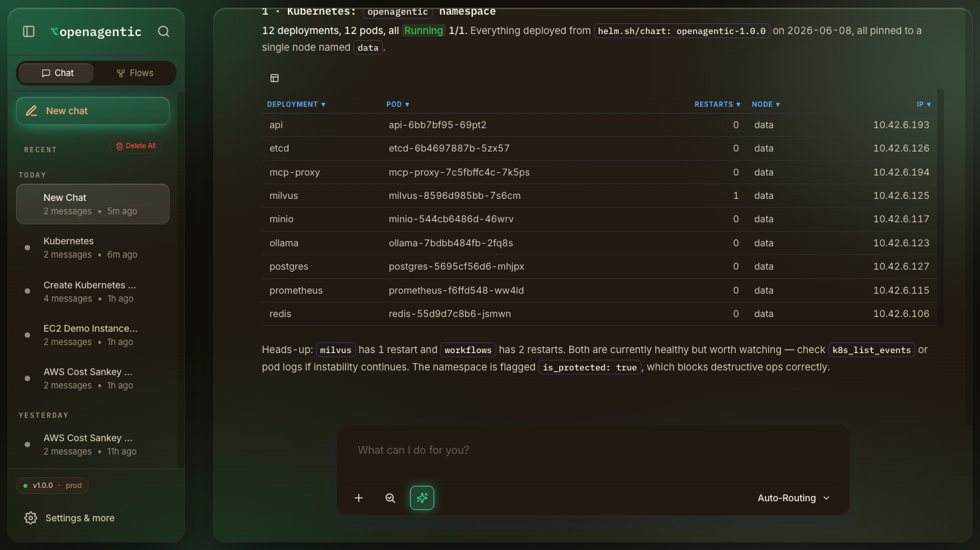980x550 pixels.
Task: Click the 'prometheus' deployment cell
Action: click(296, 290)
